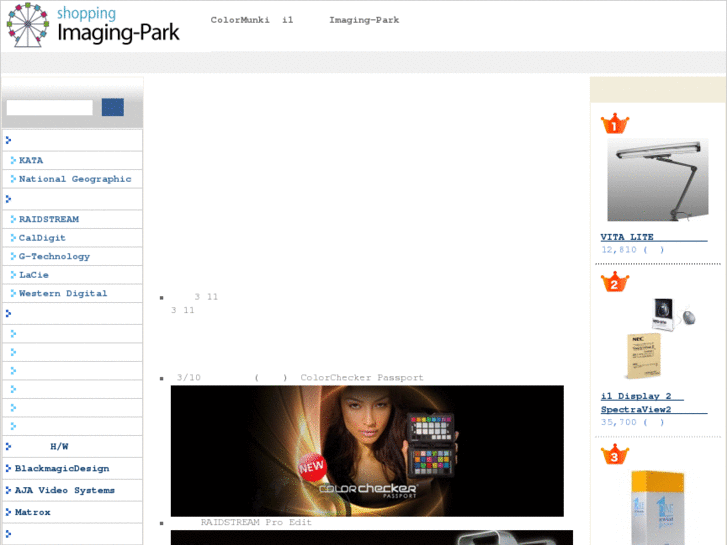Click the arrow icon beside LaCie
Screen dimensions: 727x545
coord(13,275)
